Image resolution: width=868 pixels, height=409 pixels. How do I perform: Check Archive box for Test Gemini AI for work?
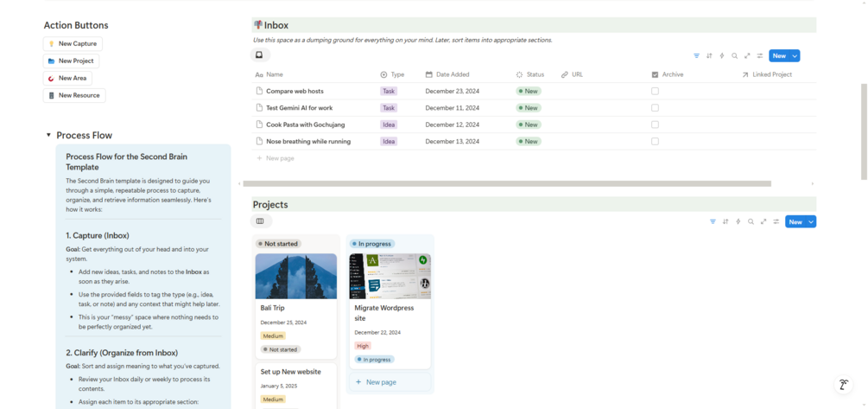[x=655, y=108]
